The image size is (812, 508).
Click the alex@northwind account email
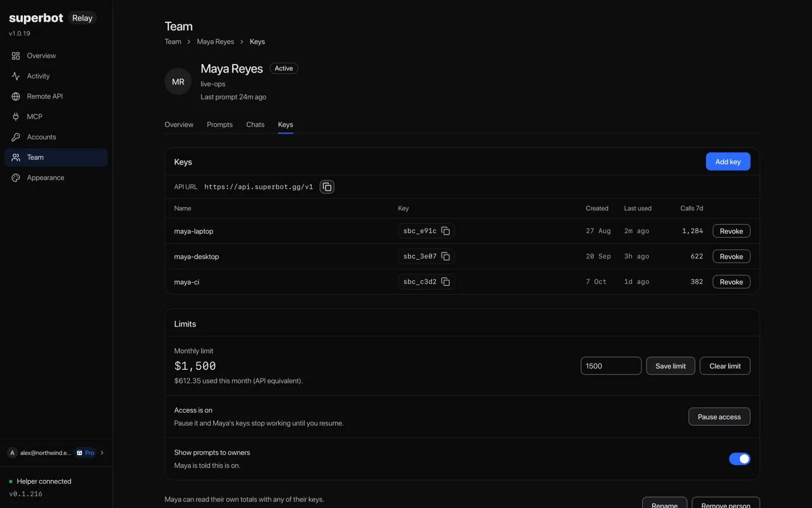pos(46,453)
